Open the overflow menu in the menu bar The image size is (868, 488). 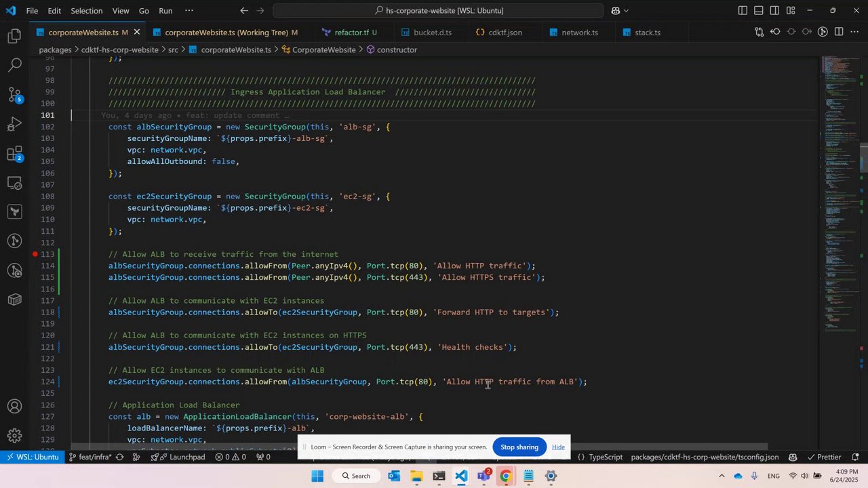[189, 10]
